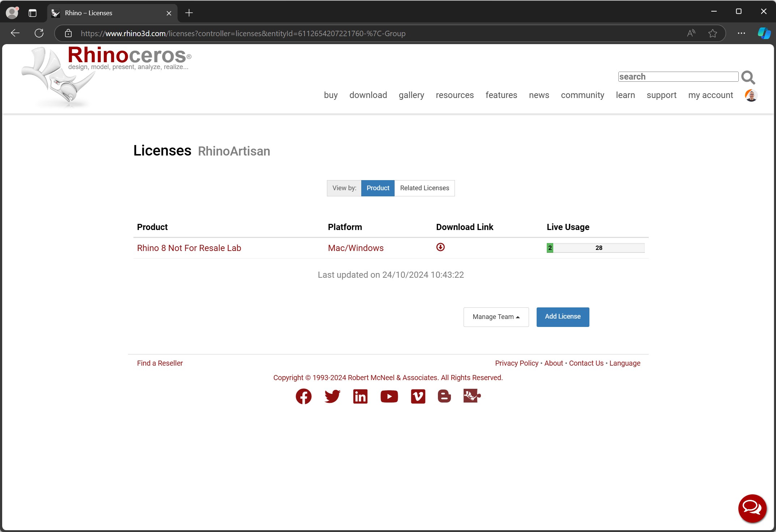Viewport: 776px width, 532px height.
Task: Switch view to Related Licenses
Action: click(x=425, y=188)
